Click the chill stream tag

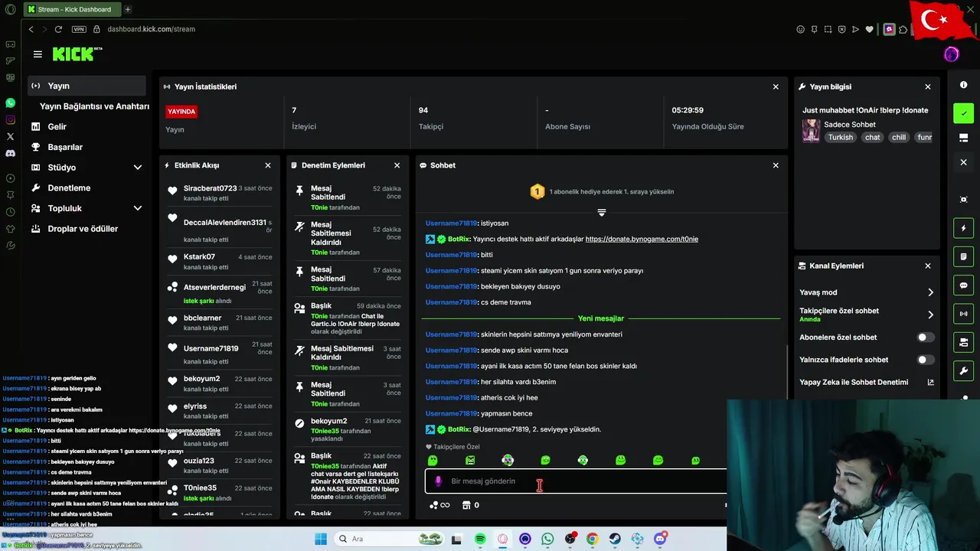tap(899, 138)
